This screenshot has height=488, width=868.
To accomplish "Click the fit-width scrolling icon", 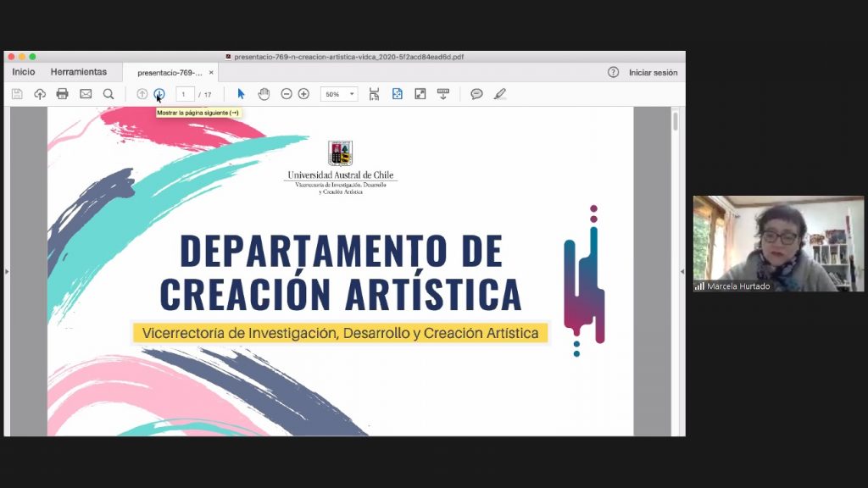I will click(374, 94).
